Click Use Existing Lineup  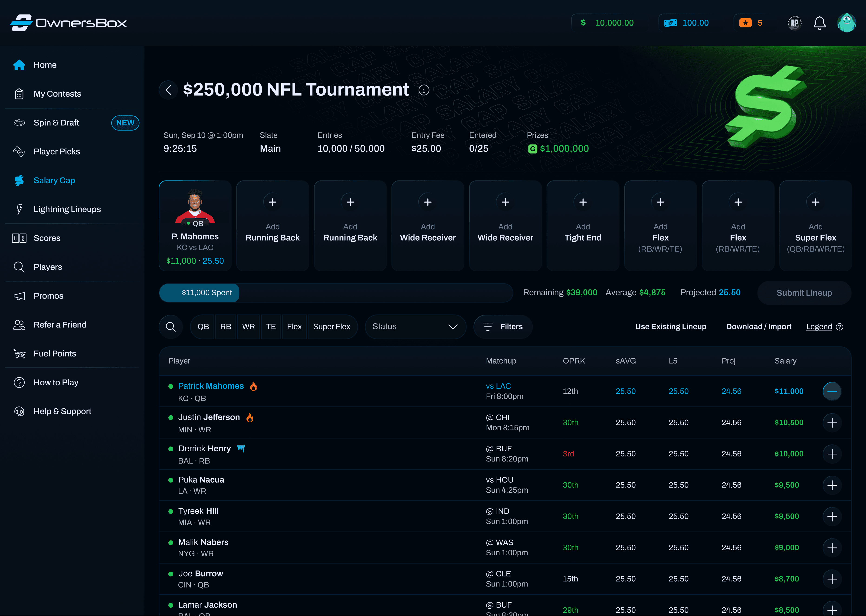(670, 327)
